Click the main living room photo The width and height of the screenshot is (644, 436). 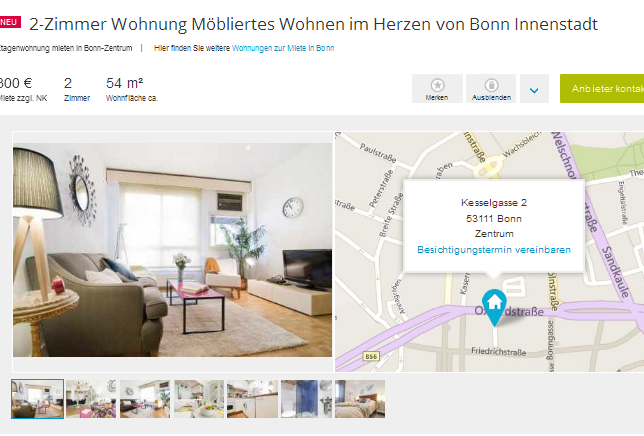pos(172,250)
